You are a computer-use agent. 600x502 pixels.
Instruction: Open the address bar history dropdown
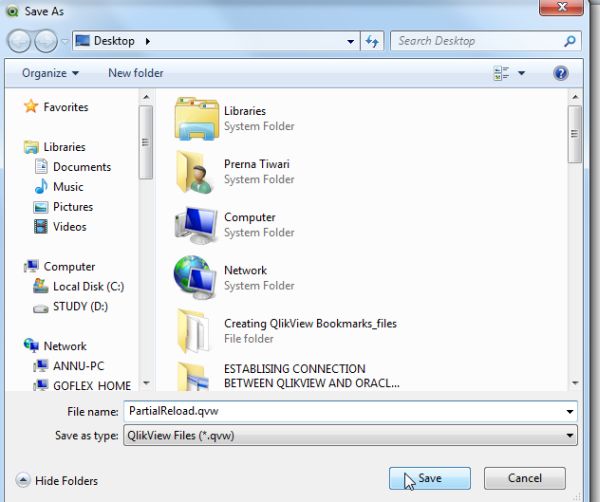[x=351, y=41]
